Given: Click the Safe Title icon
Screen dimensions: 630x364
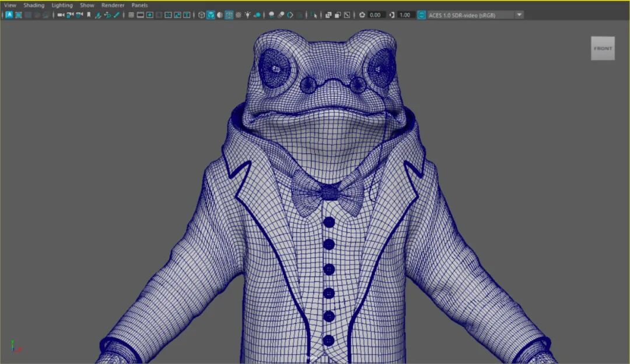Looking at the screenshot, I should (x=187, y=15).
